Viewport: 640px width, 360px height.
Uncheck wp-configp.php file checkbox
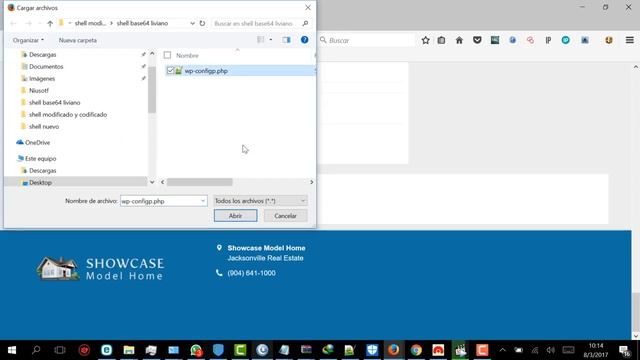pos(171,71)
